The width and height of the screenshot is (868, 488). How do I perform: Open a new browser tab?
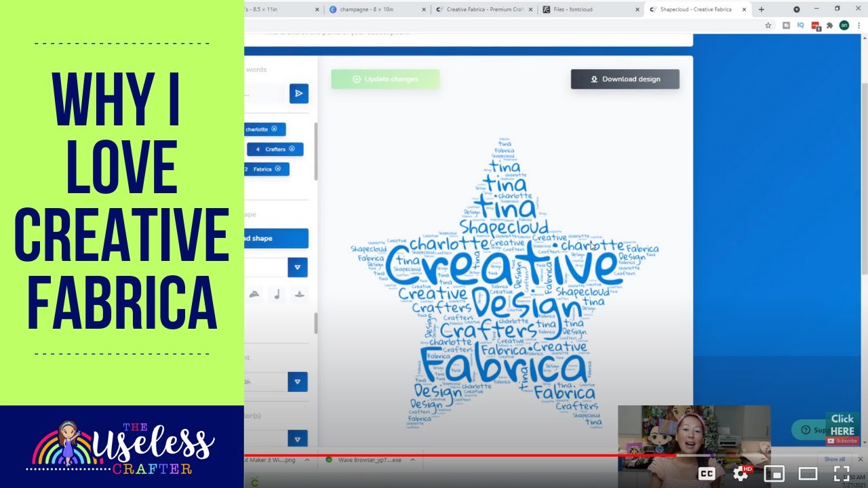coord(762,9)
